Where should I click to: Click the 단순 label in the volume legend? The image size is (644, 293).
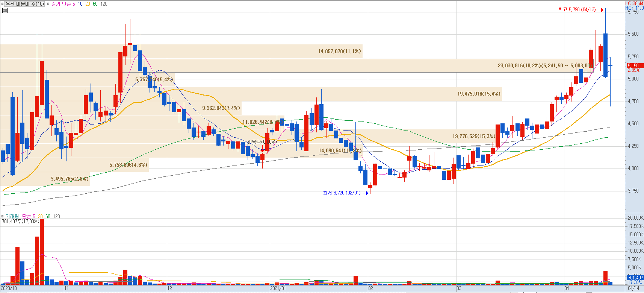pos(26,216)
